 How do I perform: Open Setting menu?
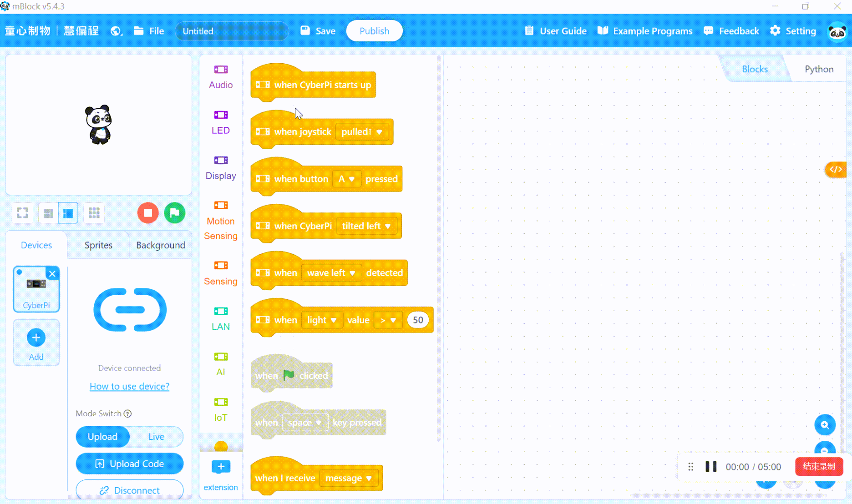tap(793, 31)
